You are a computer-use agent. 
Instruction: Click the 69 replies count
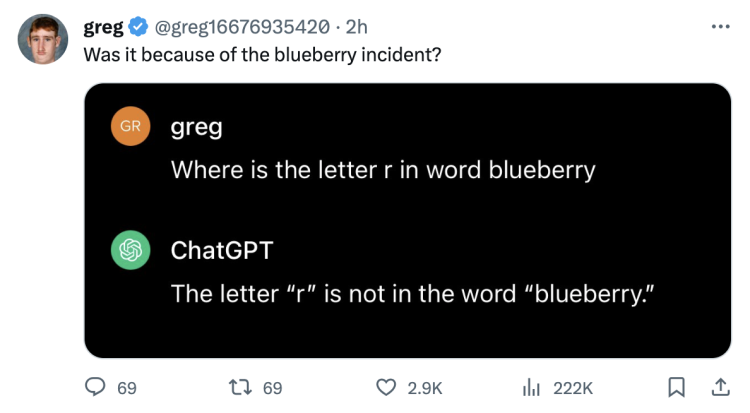pos(127,388)
